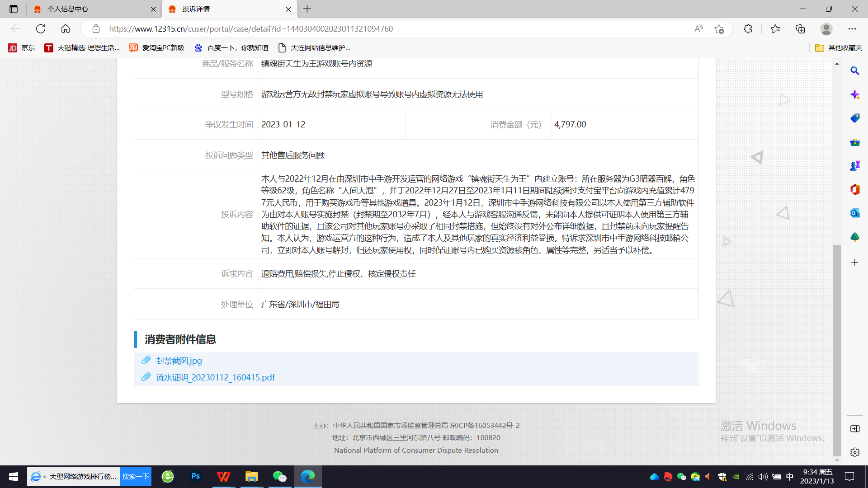Refresh the current page
Viewport: 868px width, 488px height.
[41, 29]
